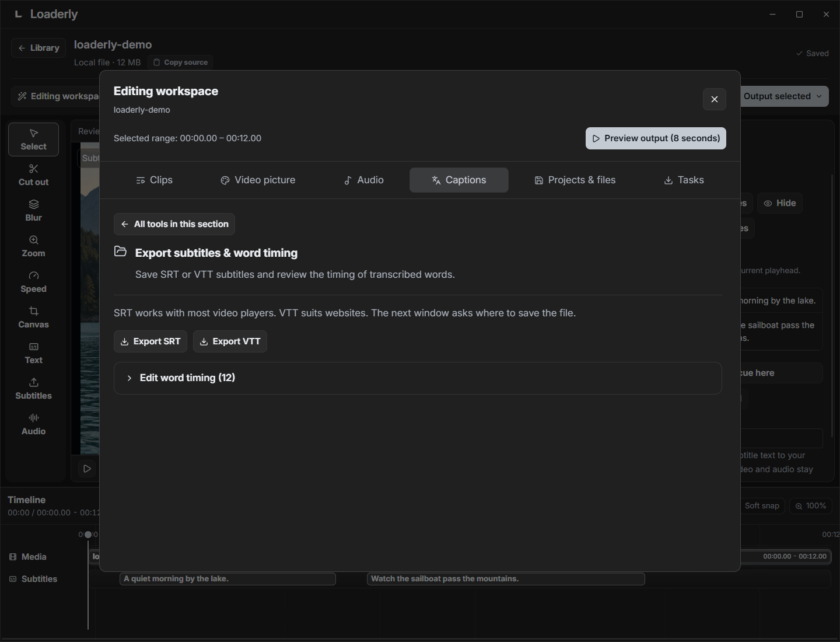Click the Media track icon
Screen dimensions: 840x642
(x=13, y=557)
